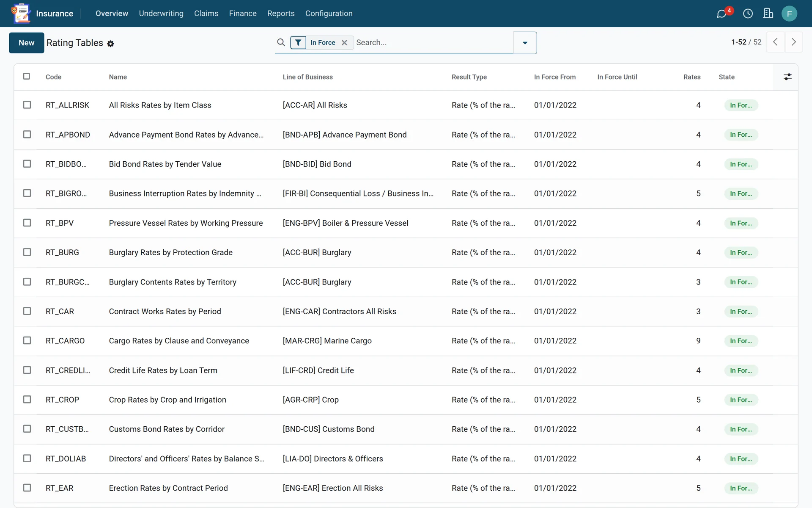Click the filter funnel icon
Viewport: 812px width, 508px height.
coord(298,42)
